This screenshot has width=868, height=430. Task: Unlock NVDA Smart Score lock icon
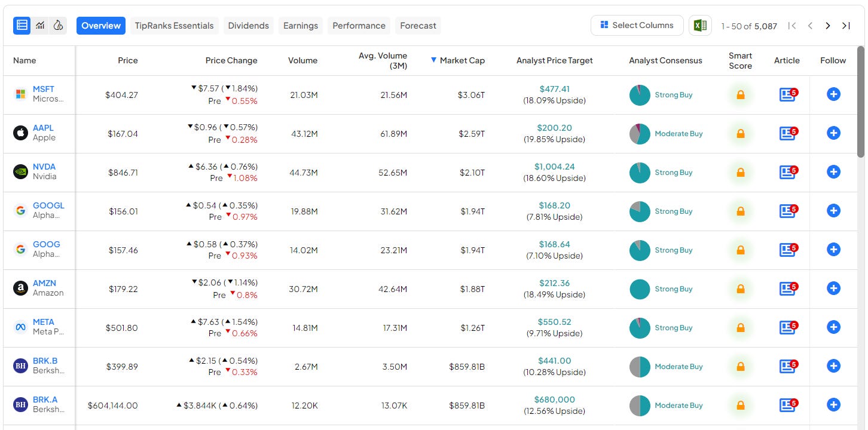740,173
